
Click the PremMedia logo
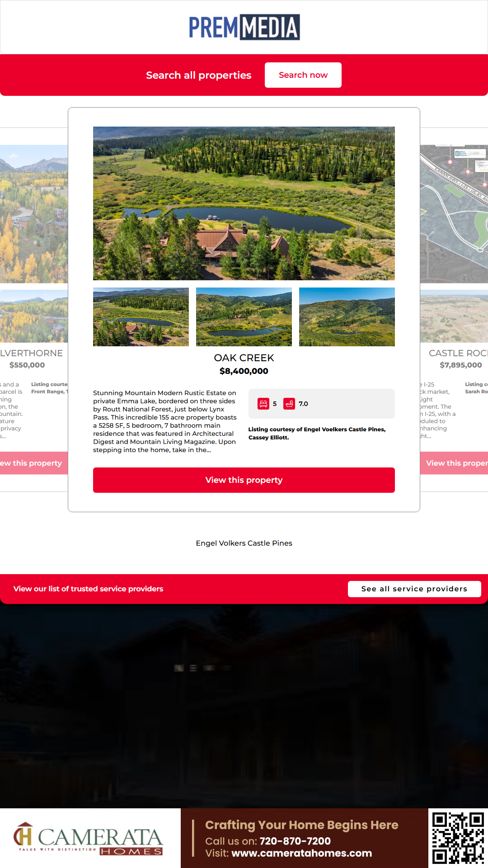click(244, 27)
